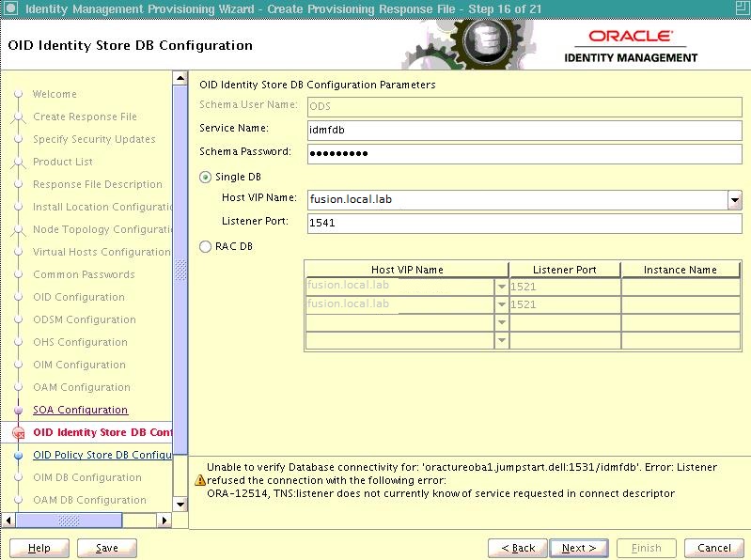The width and height of the screenshot is (751, 560).
Task: Select the OAM Configuration step
Action: [82, 387]
